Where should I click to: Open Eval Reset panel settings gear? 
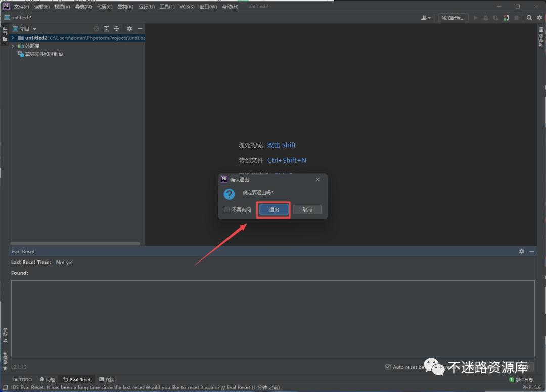pos(521,251)
